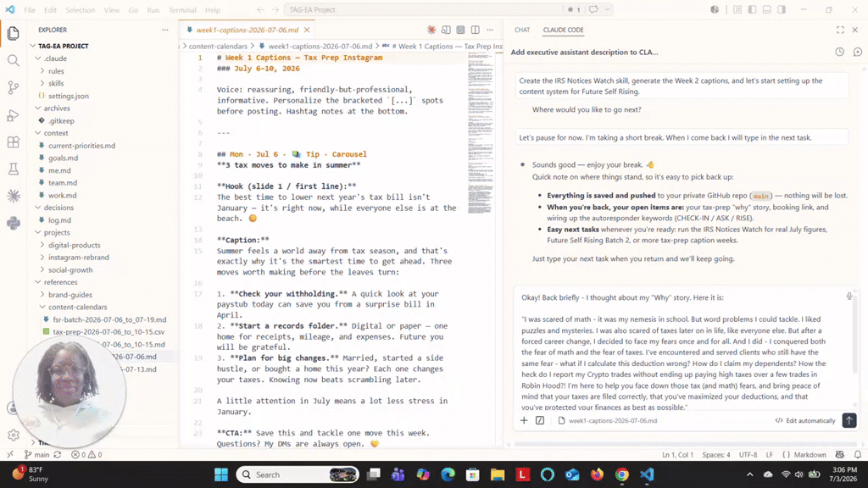Open slash commands menu icon
This screenshot has height=488, width=868.
(x=540, y=420)
